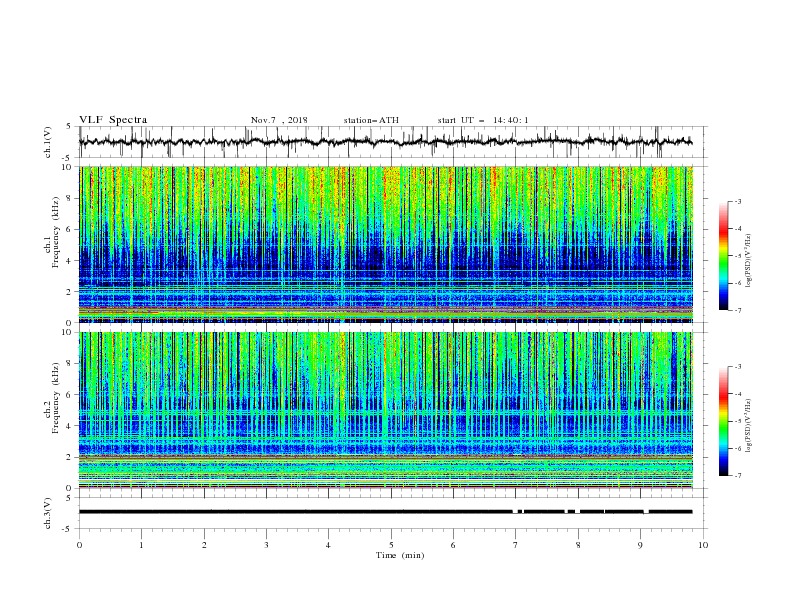This screenshot has width=792, height=612.
Task: Click the time axis tick label '2'
Action: pyautogui.click(x=205, y=545)
